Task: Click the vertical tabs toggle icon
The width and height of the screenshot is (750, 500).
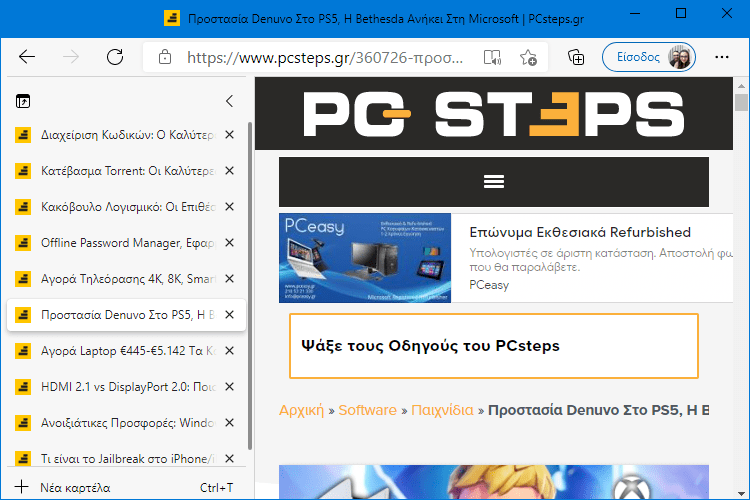Action: 23,101
